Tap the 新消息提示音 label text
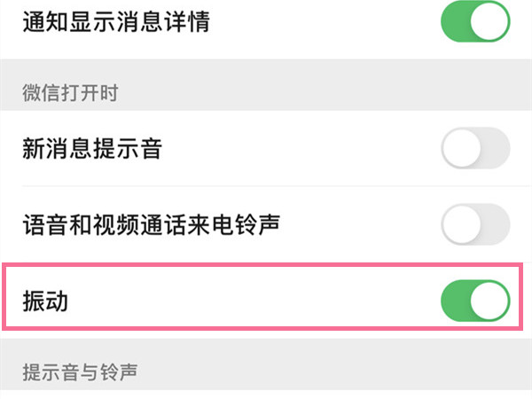 click(91, 149)
